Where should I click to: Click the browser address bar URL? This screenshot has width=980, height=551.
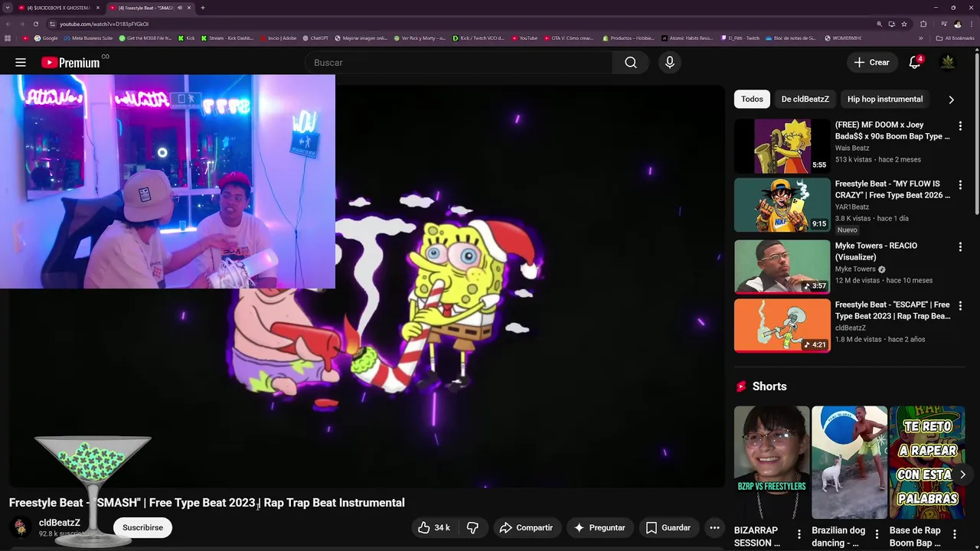104,24
